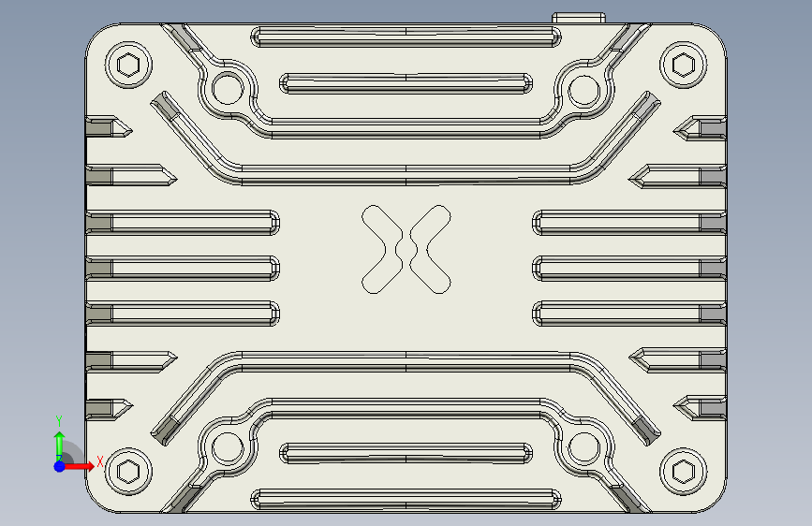Screen dimensions: 812x526
Task: Select the blue Z origin ball of the triad
Action: [x=60, y=466]
